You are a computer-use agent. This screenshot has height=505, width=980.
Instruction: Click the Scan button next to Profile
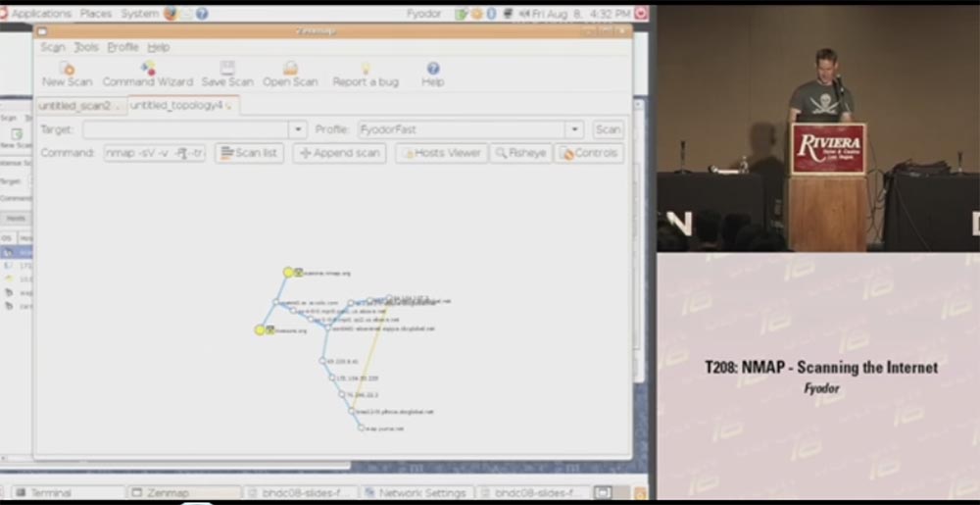(609, 129)
